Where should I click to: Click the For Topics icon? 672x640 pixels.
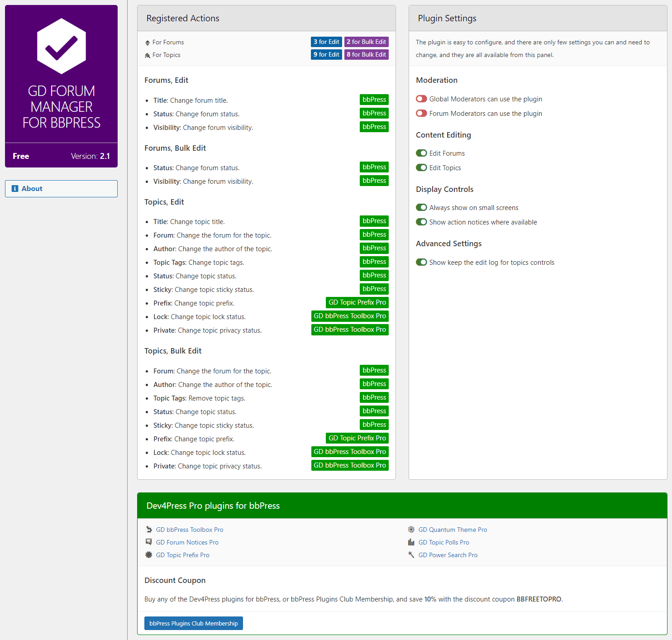click(x=148, y=55)
